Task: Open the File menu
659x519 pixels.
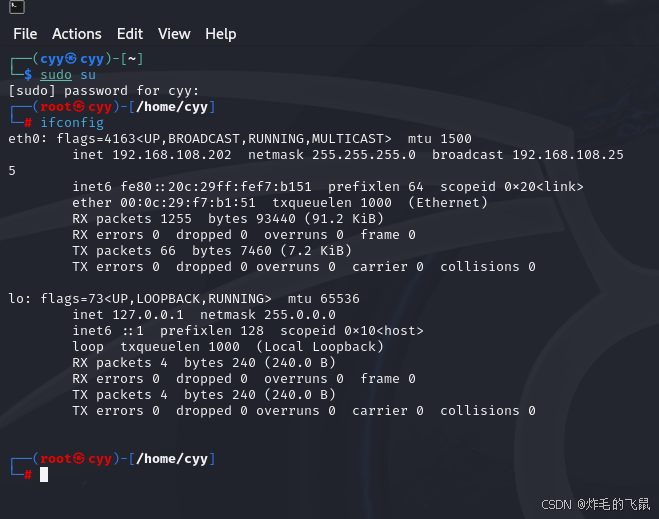Action: coord(25,34)
